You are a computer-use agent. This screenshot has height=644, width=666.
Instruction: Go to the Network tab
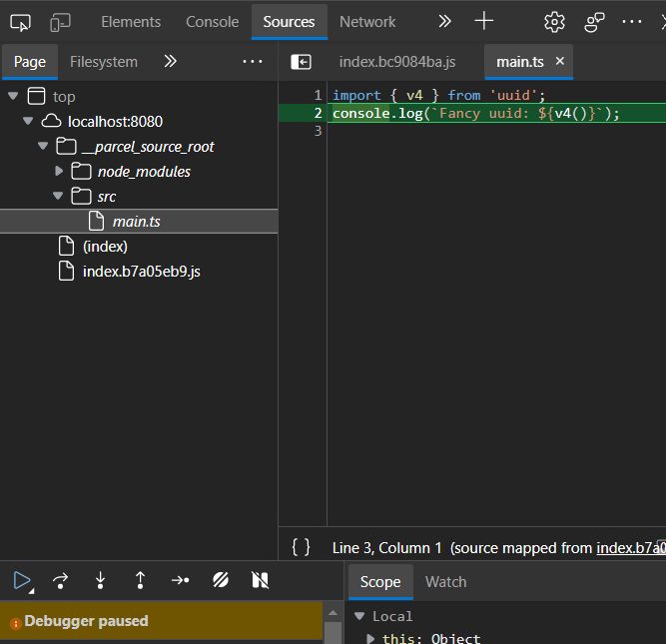tap(367, 22)
